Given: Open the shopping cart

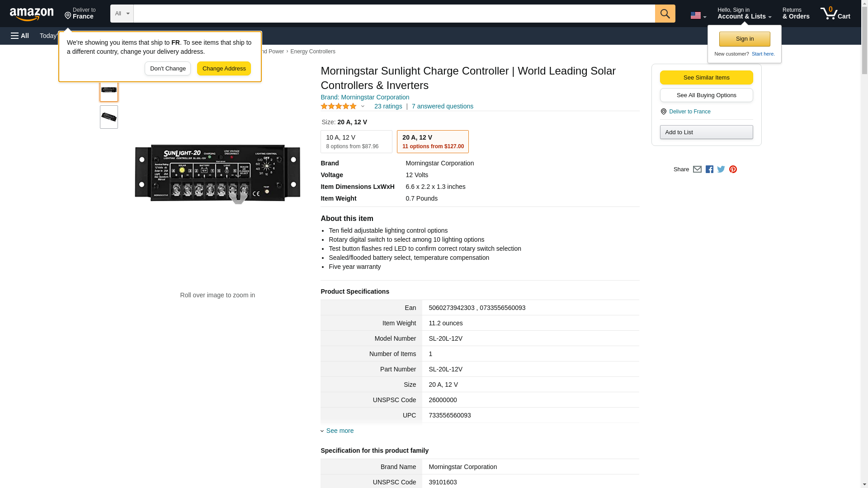Looking at the screenshot, I should click(x=835, y=14).
